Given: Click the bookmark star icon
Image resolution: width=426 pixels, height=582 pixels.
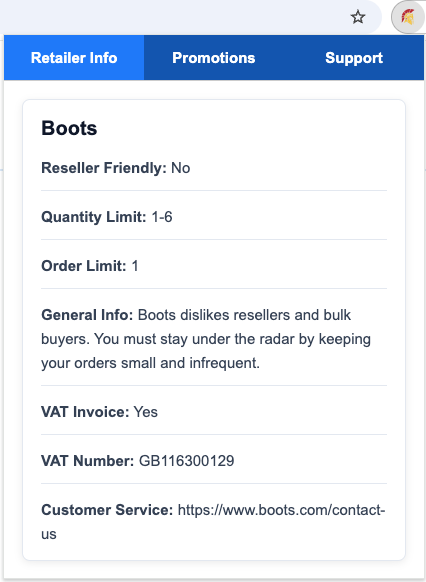Looking at the screenshot, I should [358, 17].
